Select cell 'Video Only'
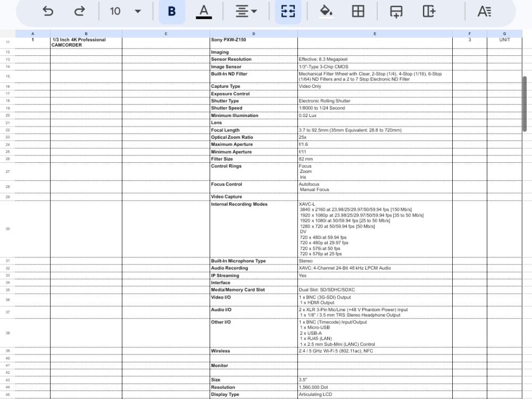Screen dimensions: 532x399 coord(375,86)
